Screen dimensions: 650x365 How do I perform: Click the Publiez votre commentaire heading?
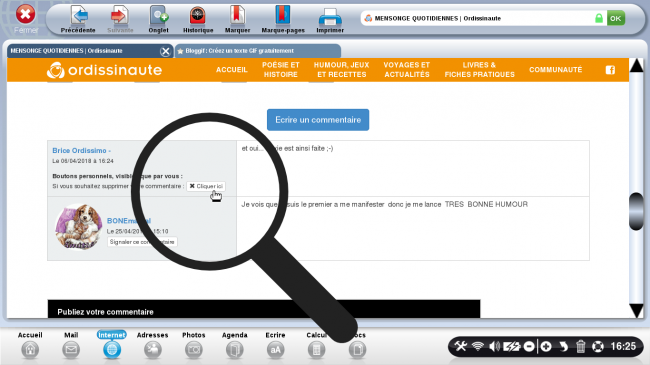click(x=105, y=312)
